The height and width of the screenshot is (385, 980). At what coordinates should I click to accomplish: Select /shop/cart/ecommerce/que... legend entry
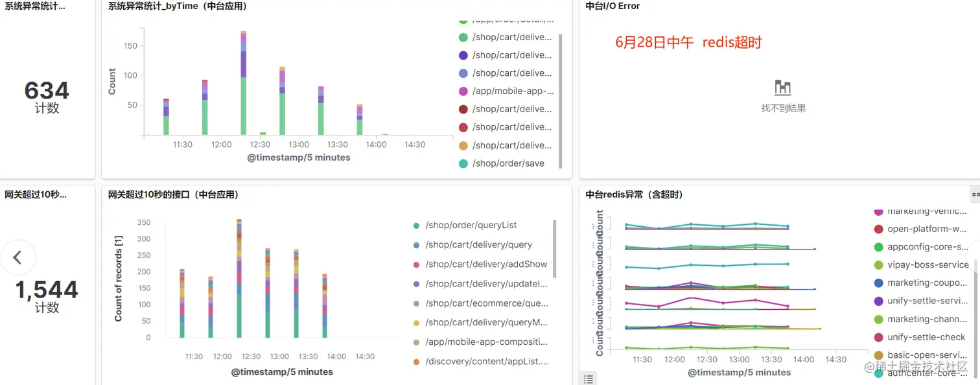tap(486, 303)
